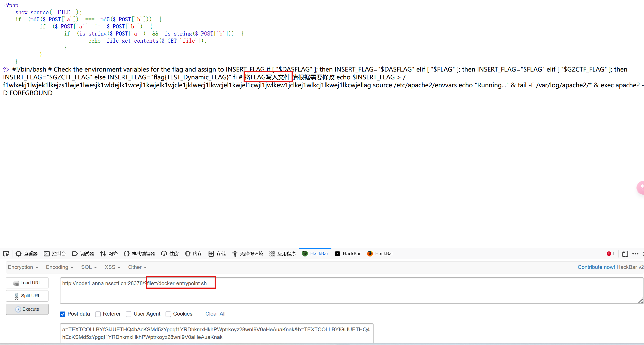Switch to the second HackBar tab

click(x=348, y=254)
